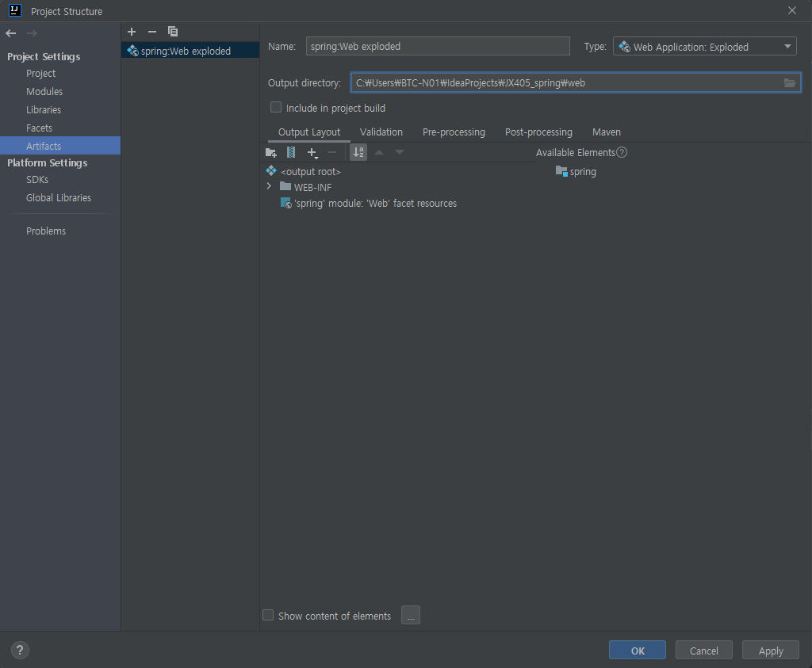Open SDKs platform settings

click(x=37, y=180)
